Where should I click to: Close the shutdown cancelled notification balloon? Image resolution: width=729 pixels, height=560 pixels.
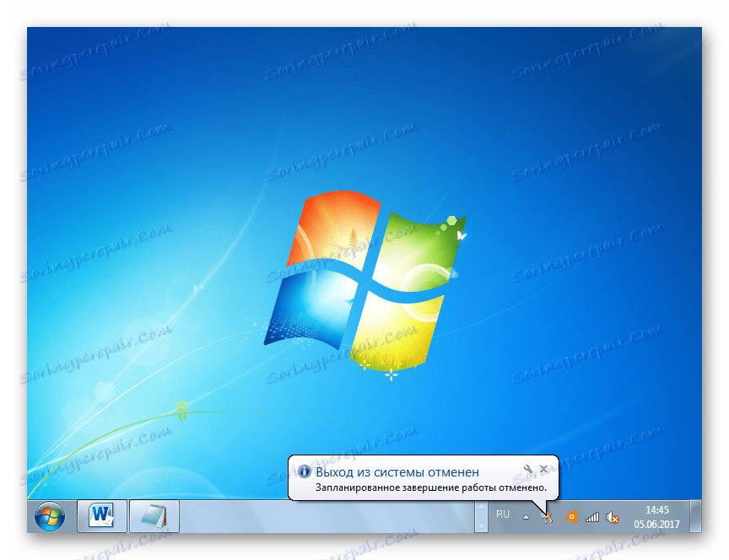[543, 469]
